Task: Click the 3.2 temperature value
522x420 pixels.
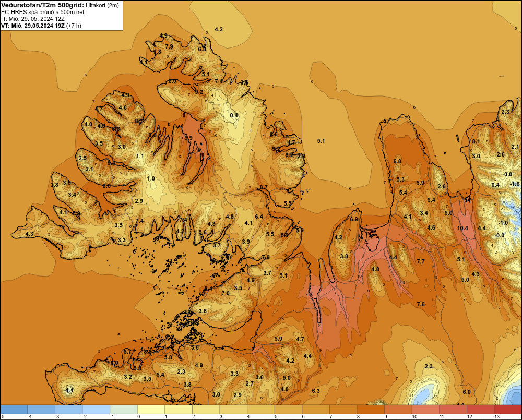Action: [128, 377]
